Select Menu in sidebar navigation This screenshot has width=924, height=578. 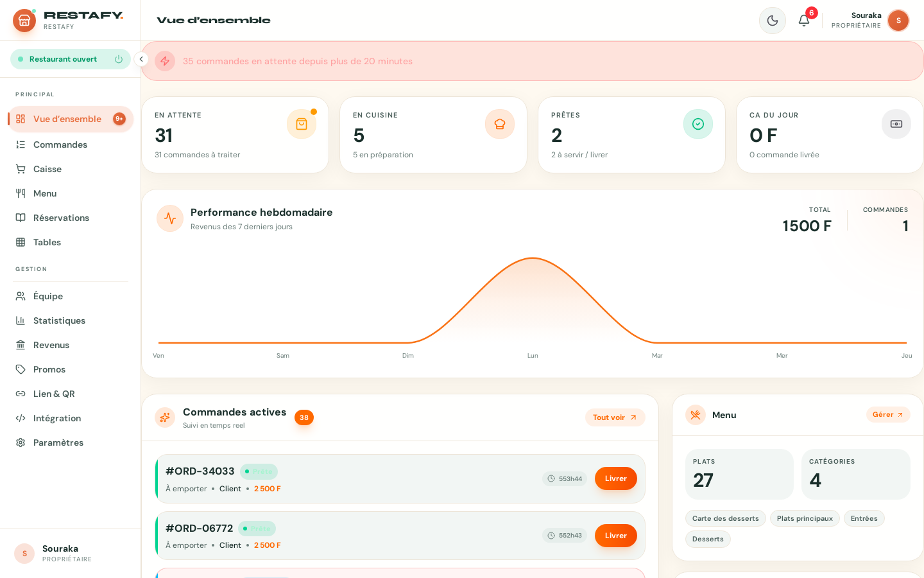(x=71, y=193)
